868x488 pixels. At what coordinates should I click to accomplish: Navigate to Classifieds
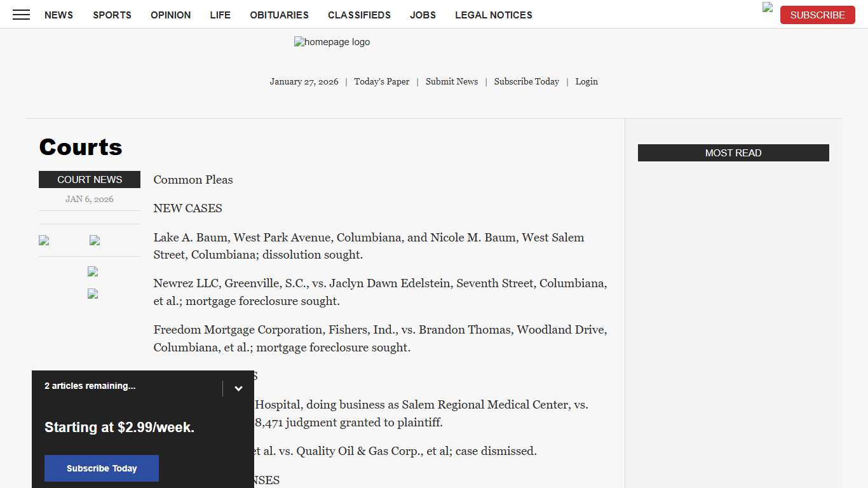(x=359, y=15)
